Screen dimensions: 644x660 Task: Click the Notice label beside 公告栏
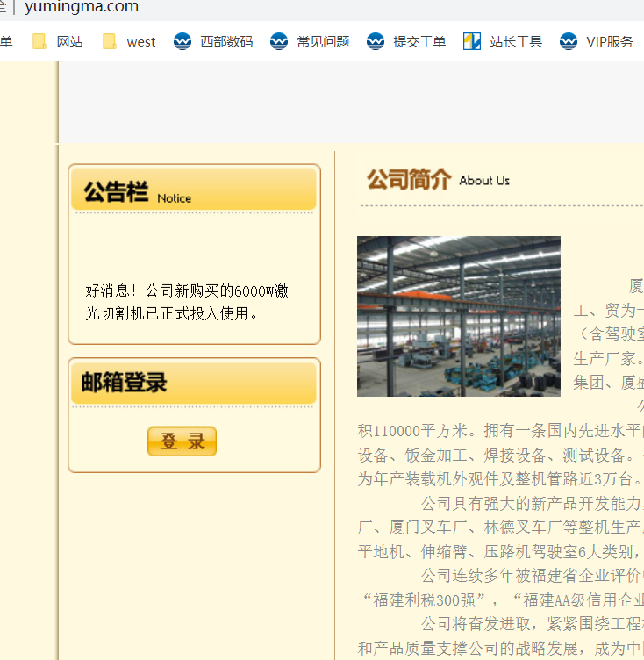coord(174,198)
